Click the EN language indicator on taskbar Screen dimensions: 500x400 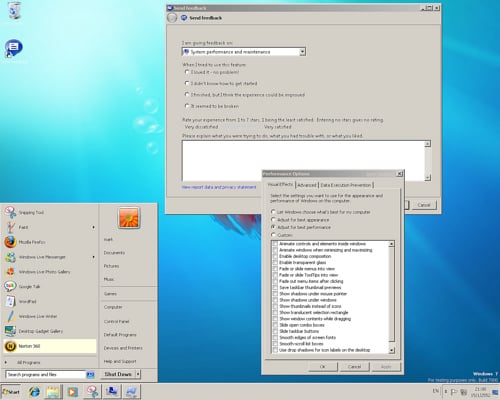(x=436, y=391)
